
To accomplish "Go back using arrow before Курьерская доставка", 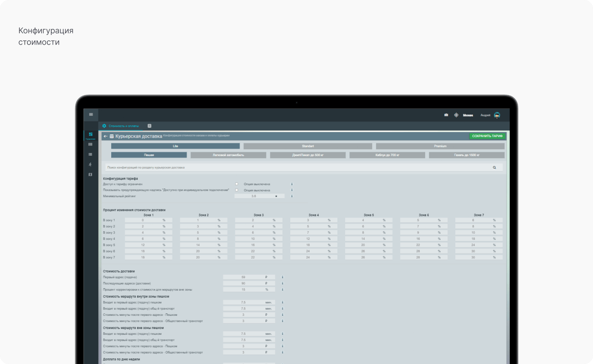I will point(105,136).
